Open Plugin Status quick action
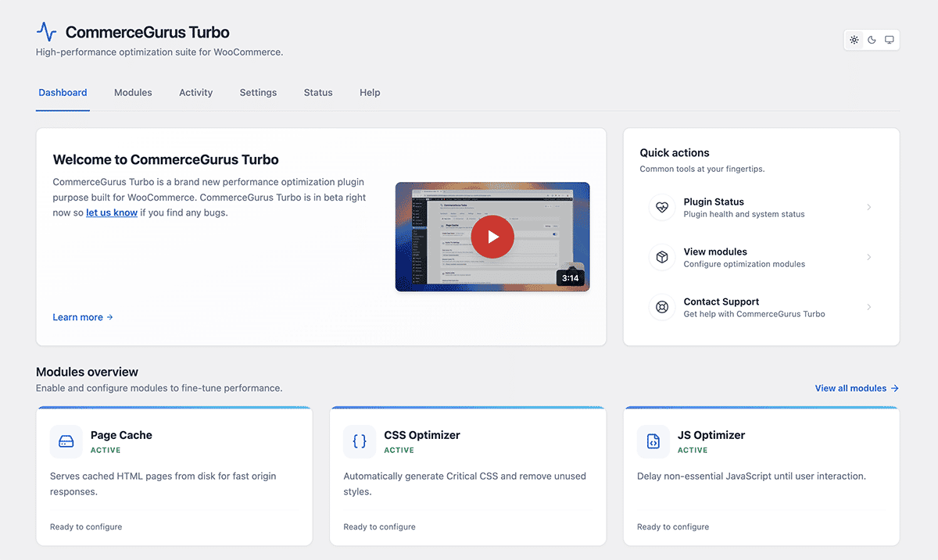The width and height of the screenshot is (938, 560). [x=761, y=207]
